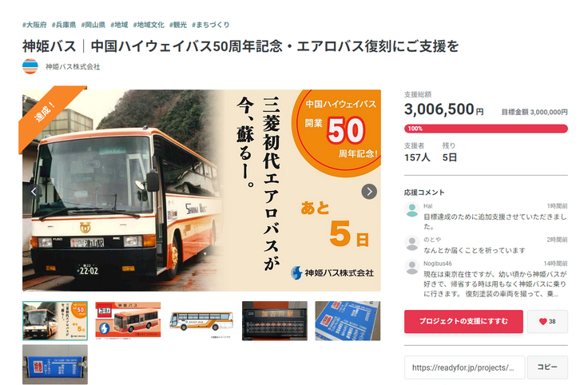Select the Tomica bus thumbnail
The width and height of the screenshot is (588, 385).
coord(129,320)
